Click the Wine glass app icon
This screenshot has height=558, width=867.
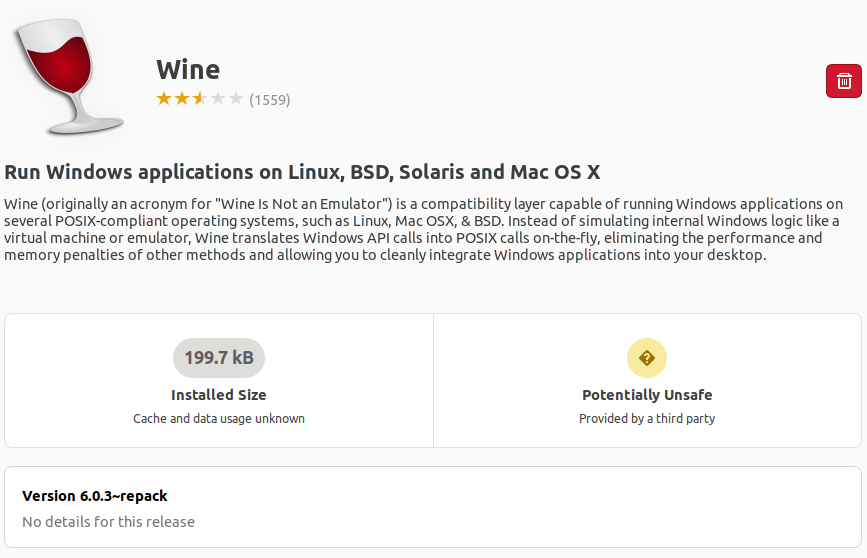[67, 76]
